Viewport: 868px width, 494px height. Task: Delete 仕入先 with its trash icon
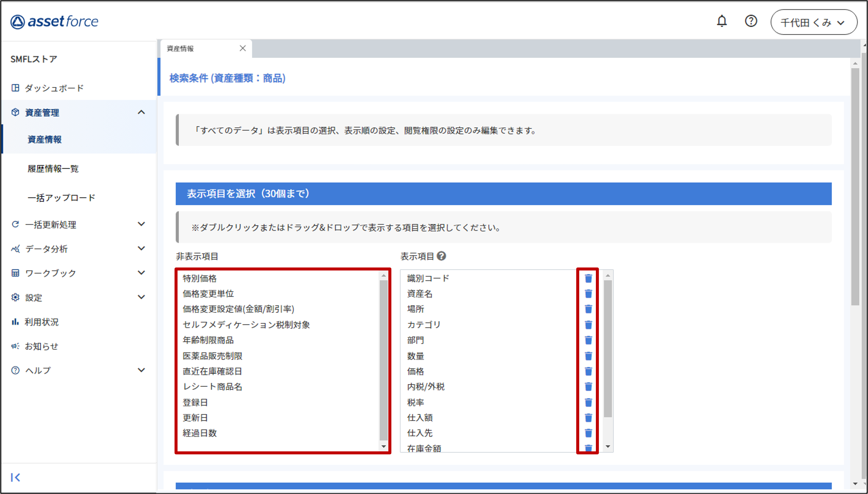[x=588, y=433]
